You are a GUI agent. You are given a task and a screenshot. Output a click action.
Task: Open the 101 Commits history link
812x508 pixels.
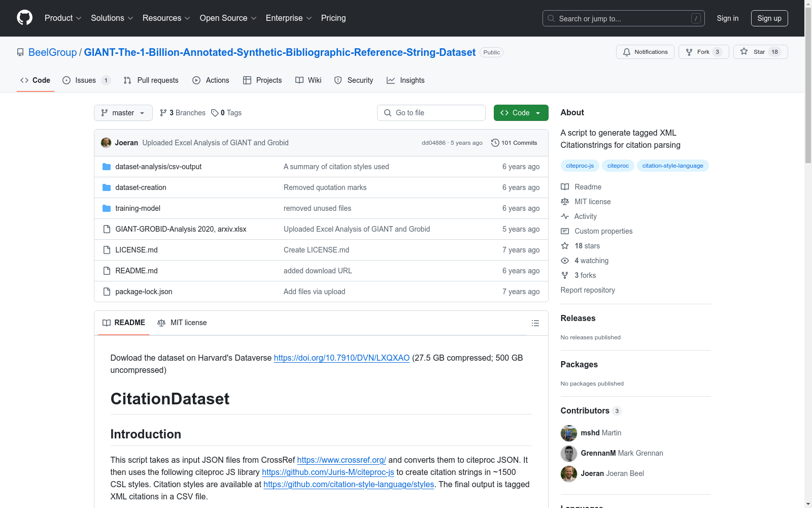(514, 143)
